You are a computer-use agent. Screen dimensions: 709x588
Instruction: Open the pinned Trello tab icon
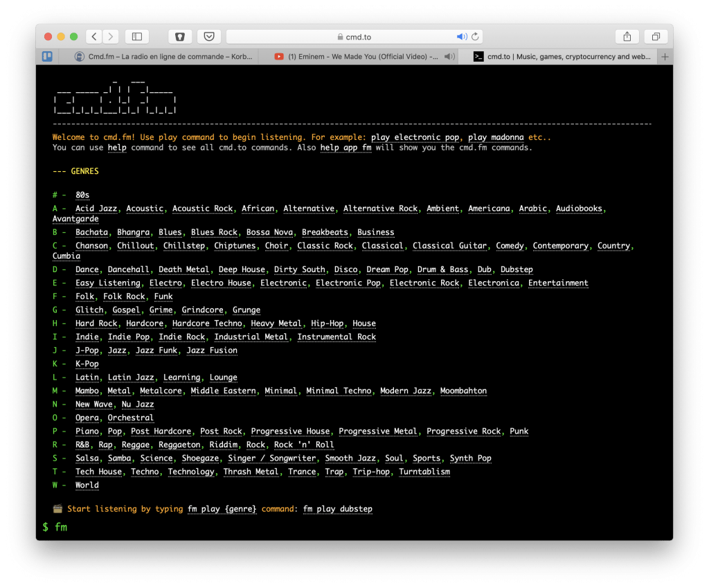click(48, 57)
